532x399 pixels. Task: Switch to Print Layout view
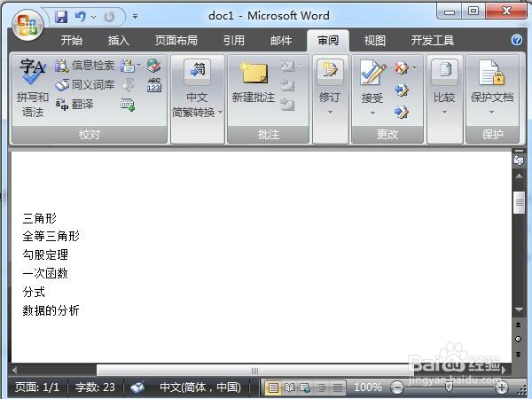(x=273, y=387)
